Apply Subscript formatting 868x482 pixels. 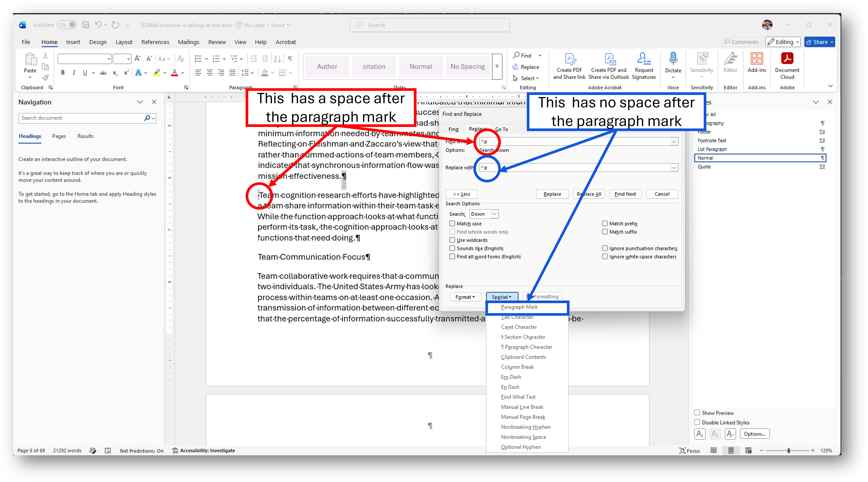[x=115, y=73]
